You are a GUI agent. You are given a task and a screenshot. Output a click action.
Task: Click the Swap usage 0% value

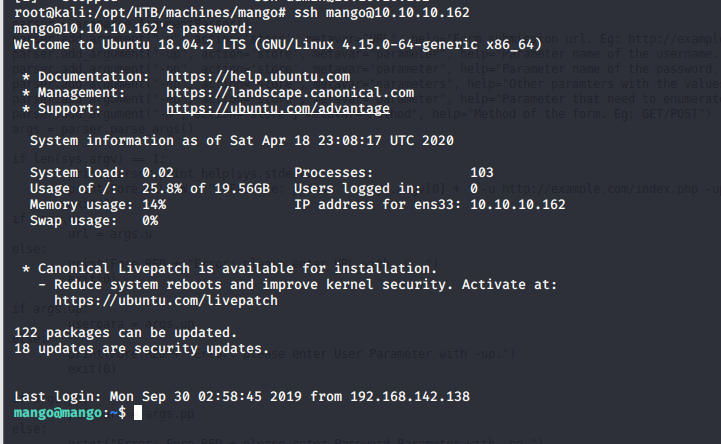tap(150, 220)
